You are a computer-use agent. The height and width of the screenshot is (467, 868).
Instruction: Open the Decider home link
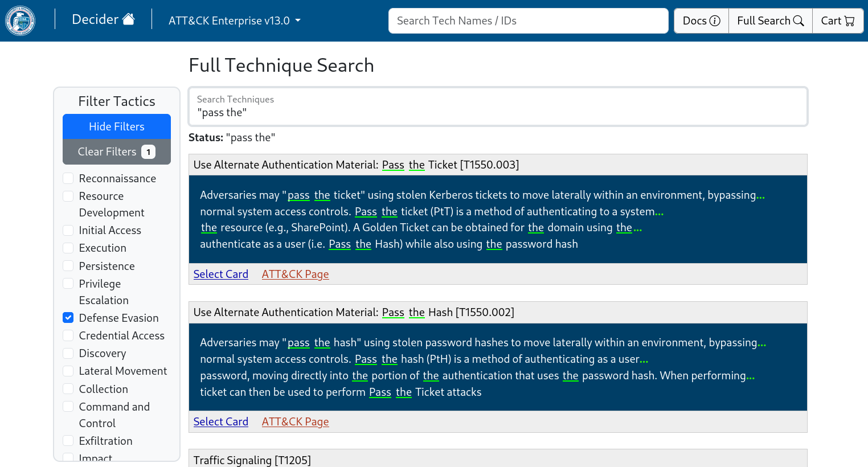tap(103, 19)
